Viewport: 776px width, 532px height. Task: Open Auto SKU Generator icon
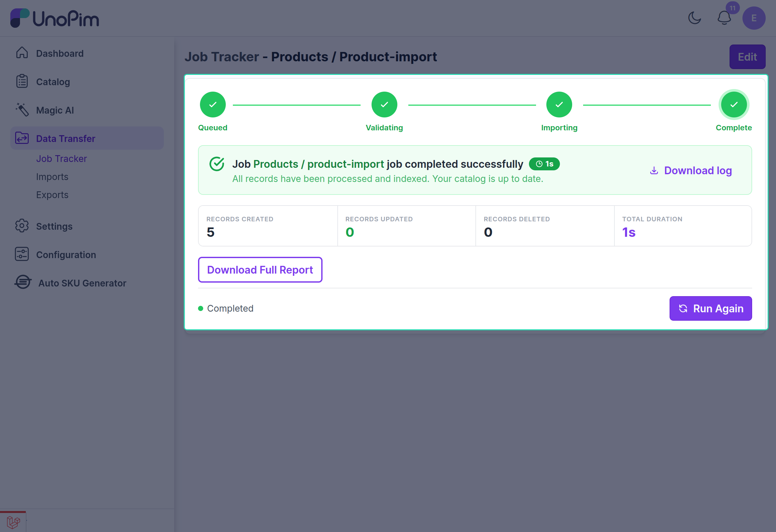pos(23,283)
